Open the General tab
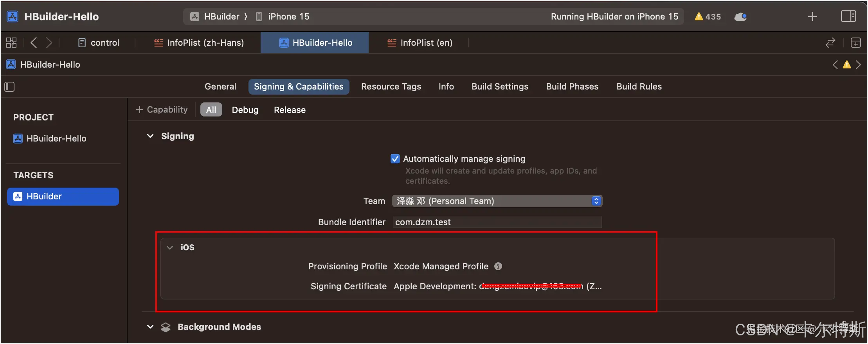 (x=220, y=86)
